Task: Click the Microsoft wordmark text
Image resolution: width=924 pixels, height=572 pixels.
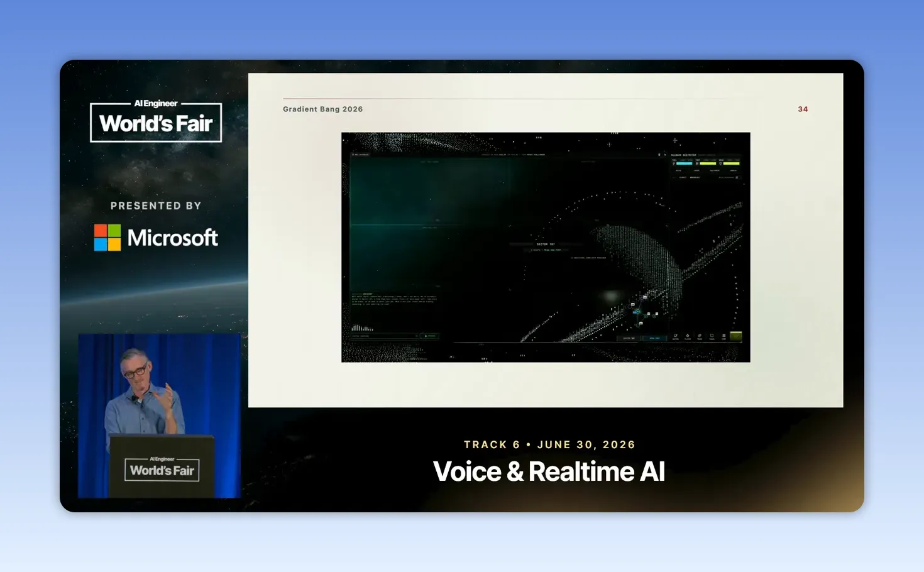Action: [x=173, y=238]
